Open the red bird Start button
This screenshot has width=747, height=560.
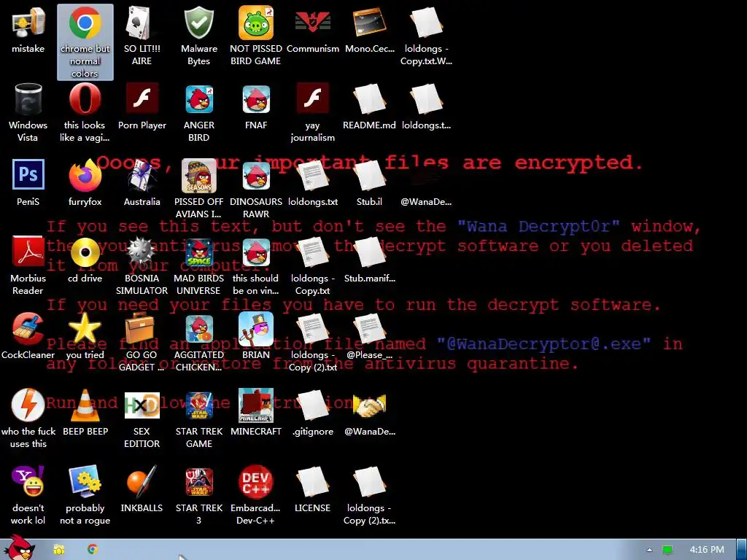click(x=19, y=548)
